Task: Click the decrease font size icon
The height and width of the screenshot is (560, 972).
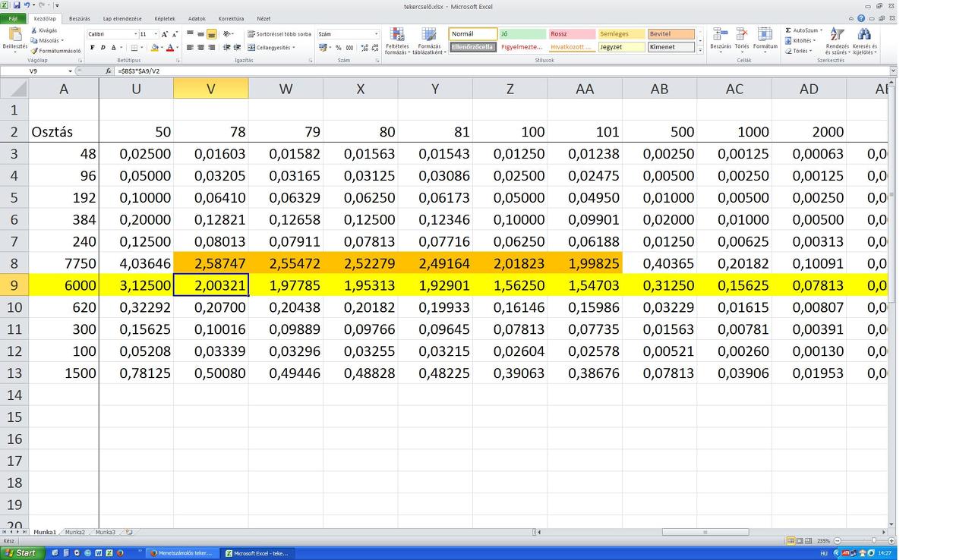Action: pos(175,34)
